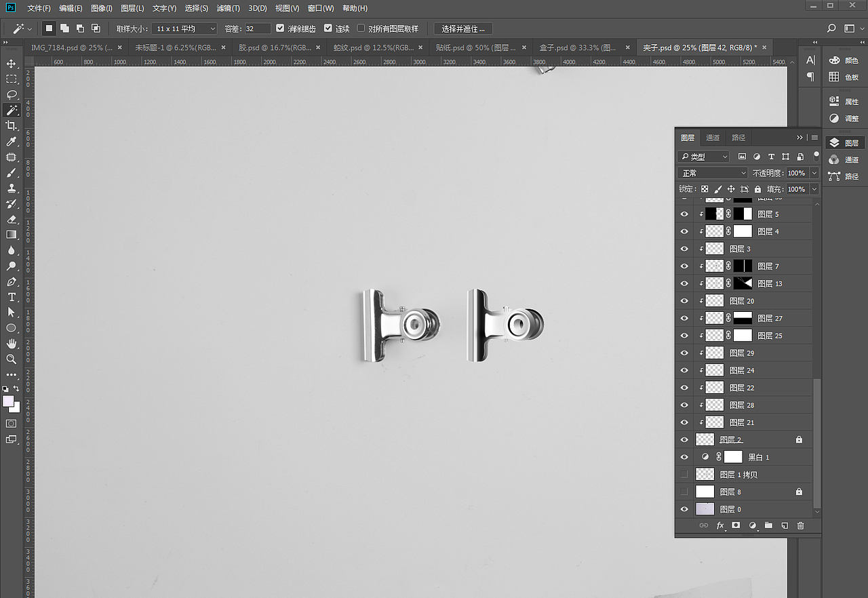The width and height of the screenshot is (868, 598).
Task: Select the Zoom magnifier tool
Action: [x=12, y=359]
